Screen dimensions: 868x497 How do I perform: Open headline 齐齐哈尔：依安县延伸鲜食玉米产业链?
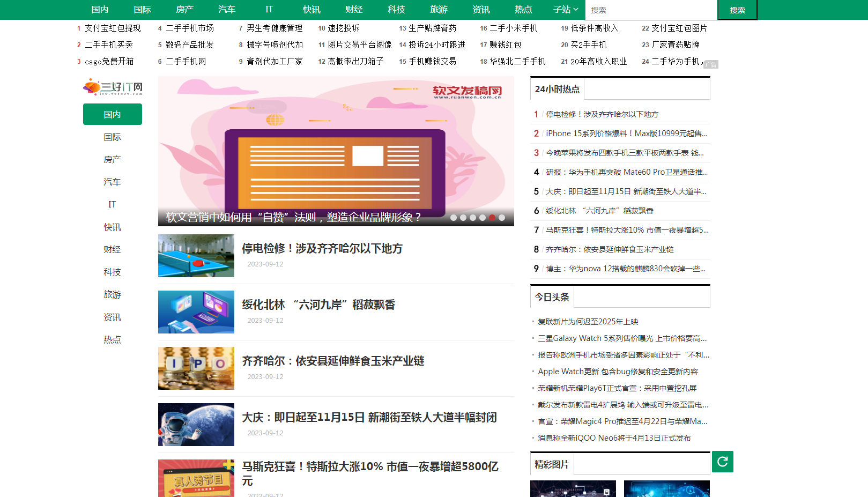click(333, 361)
